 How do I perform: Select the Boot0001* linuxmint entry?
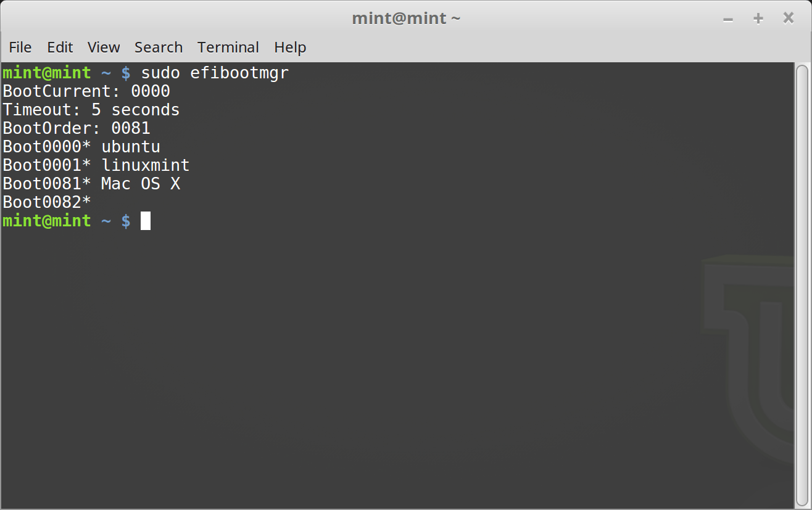point(96,165)
